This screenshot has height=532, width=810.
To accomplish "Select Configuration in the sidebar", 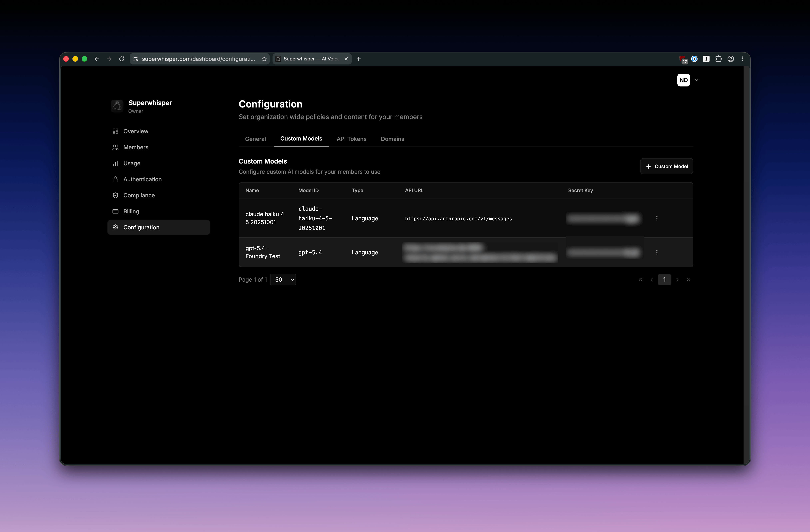I will (159, 227).
